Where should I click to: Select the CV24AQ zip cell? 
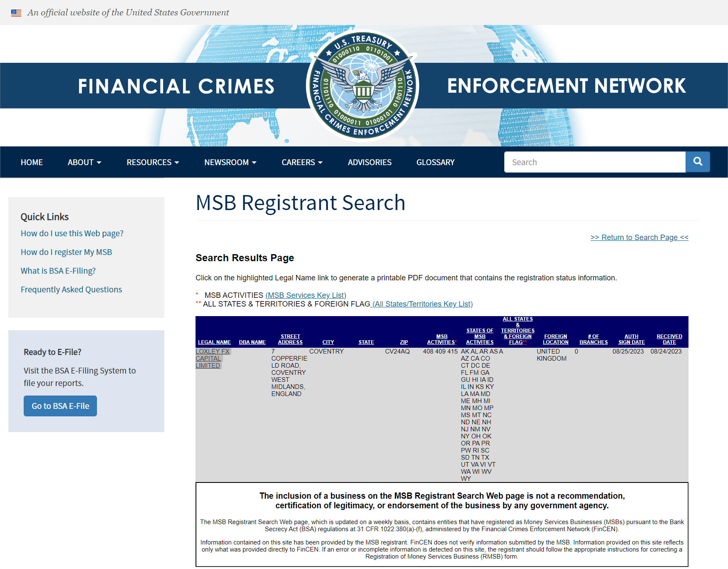pos(397,351)
